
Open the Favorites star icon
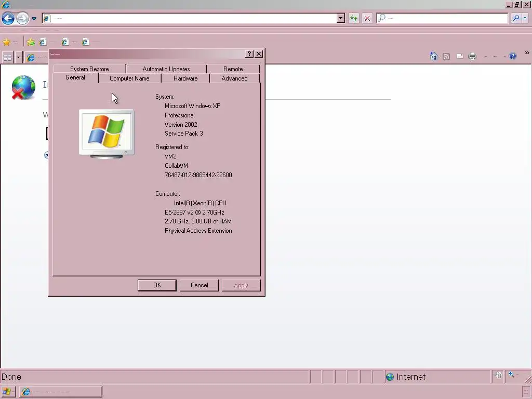tap(6, 42)
